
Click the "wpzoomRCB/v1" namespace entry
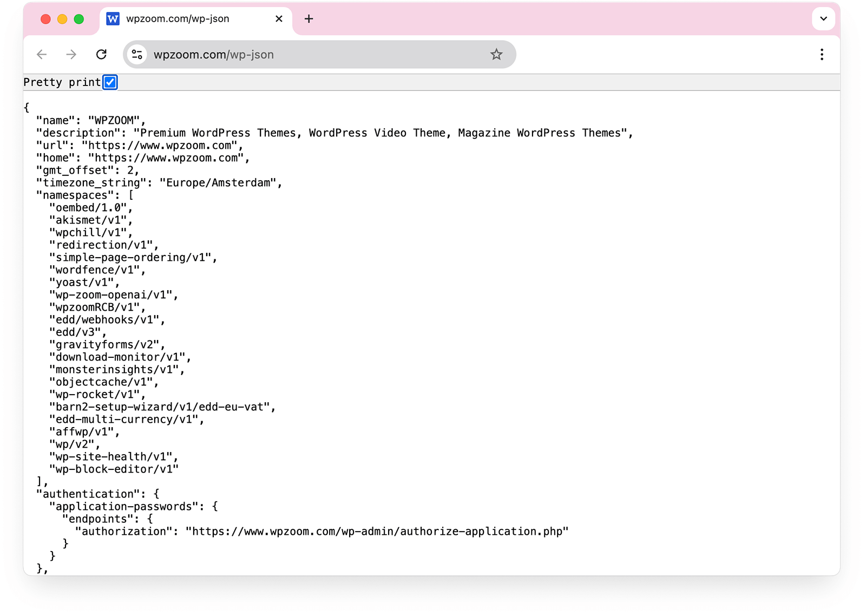(97, 307)
